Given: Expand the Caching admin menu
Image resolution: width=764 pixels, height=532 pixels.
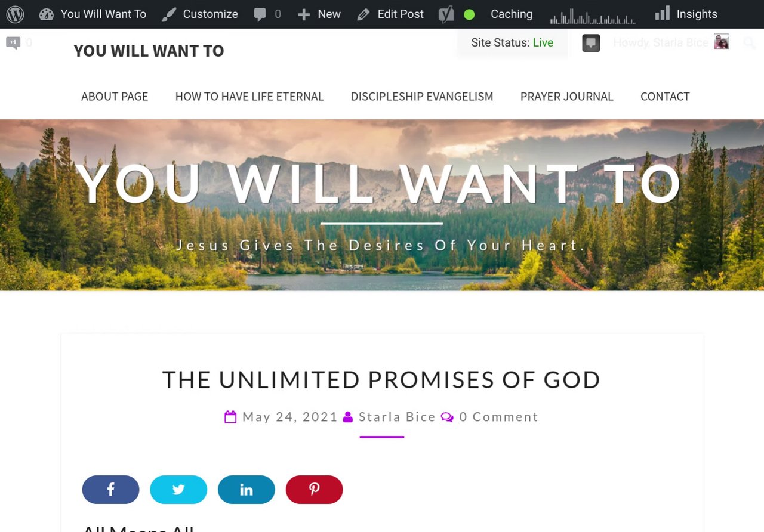Looking at the screenshot, I should (512, 14).
